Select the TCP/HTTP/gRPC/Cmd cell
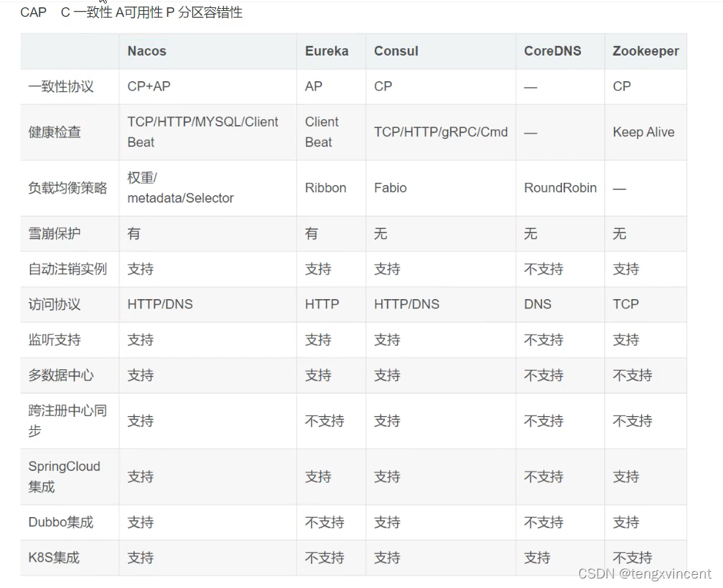 [441, 132]
